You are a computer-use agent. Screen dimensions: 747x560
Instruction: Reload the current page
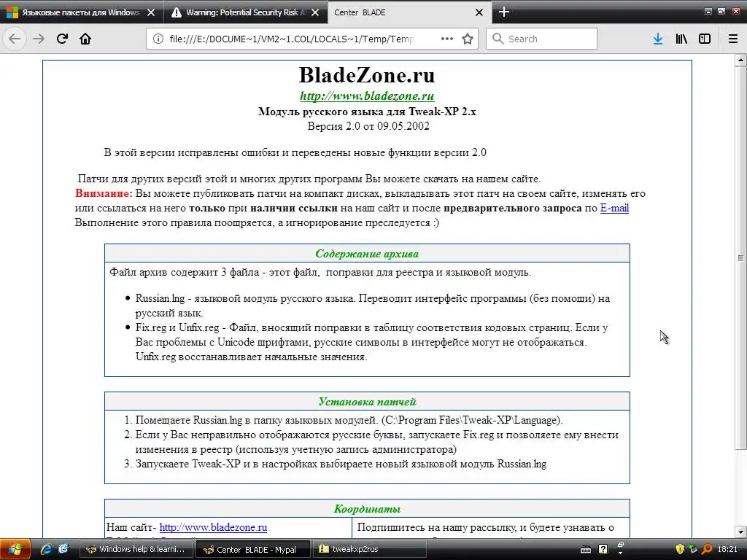pyautogui.click(x=62, y=39)
